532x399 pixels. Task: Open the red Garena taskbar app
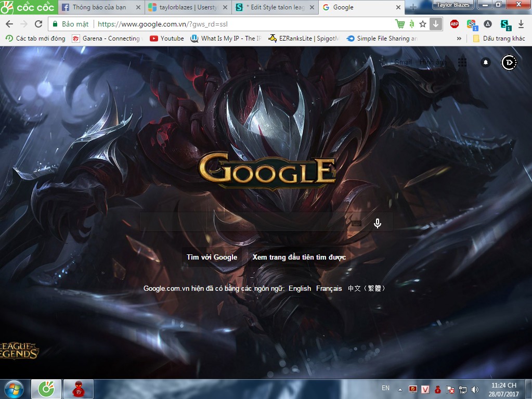tap(79, 389)
